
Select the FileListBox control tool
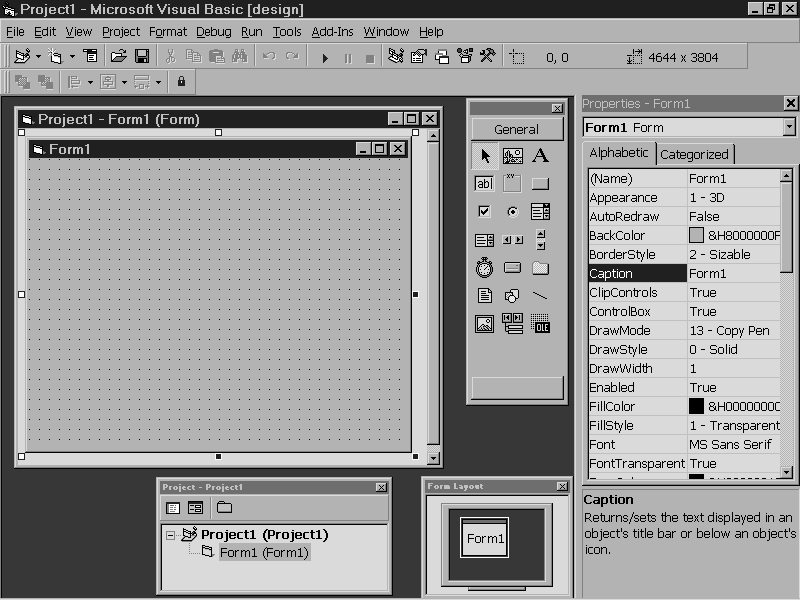(x=484, y=295)
